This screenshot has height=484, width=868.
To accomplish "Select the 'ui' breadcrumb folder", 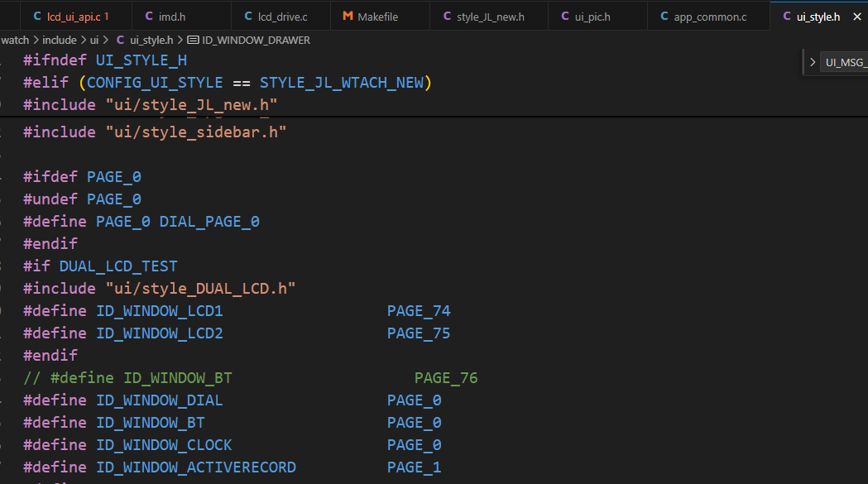I will [x=94, y=40].
